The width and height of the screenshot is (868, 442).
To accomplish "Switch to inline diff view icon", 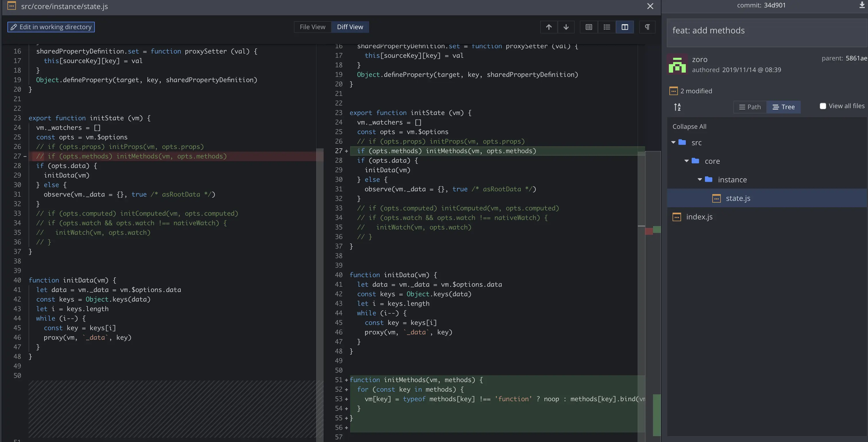I will tap(607, 27).
